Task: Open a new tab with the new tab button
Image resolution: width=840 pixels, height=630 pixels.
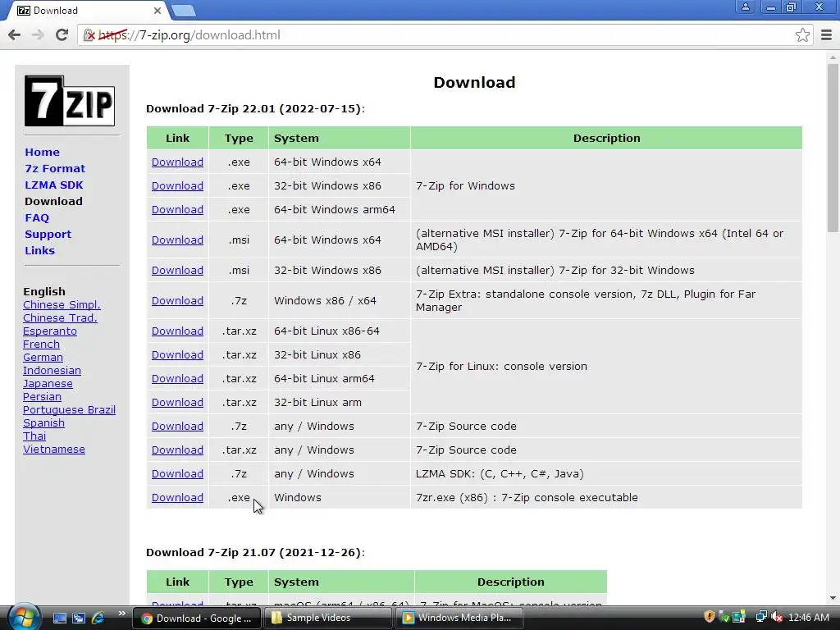Action: point(184,11)
